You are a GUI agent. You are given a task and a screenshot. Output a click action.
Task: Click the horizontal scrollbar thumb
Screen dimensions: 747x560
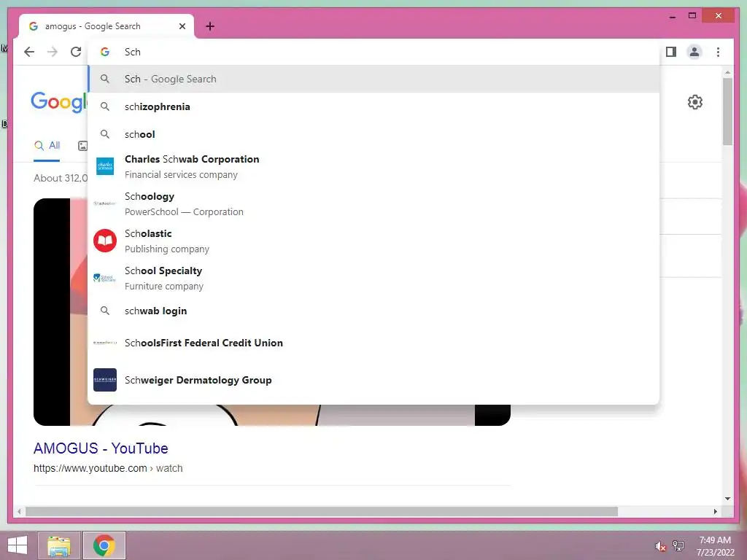click(x=322, y=511)
